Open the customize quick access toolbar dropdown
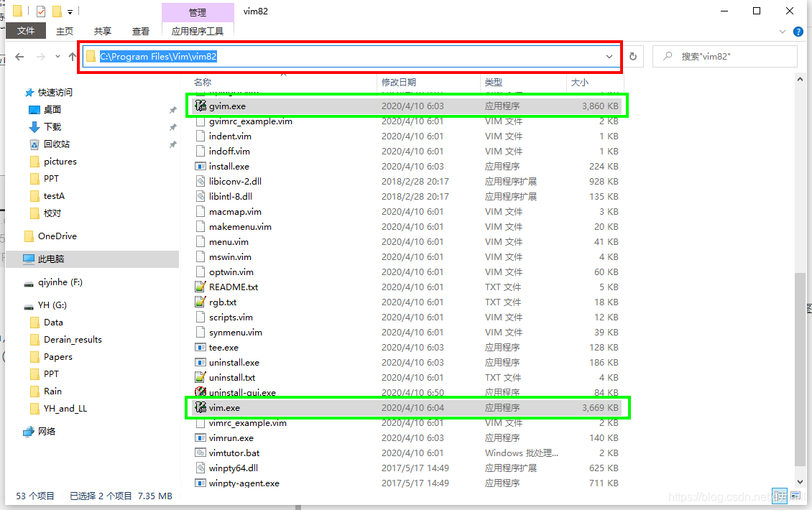 (70, 11)
